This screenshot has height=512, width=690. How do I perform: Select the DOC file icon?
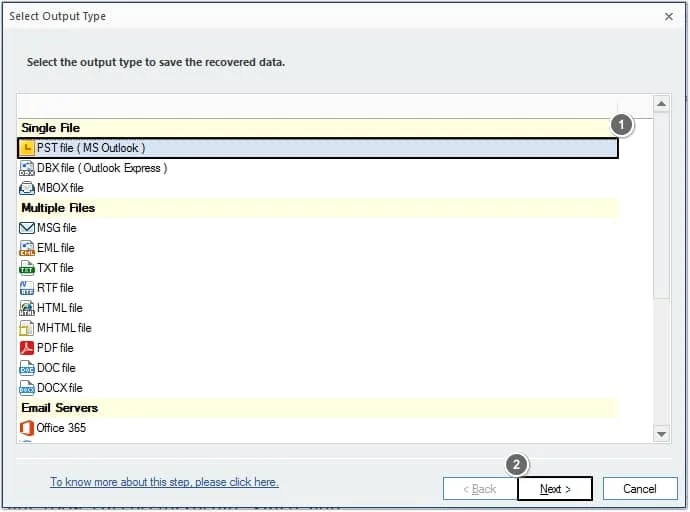pyautogui.click(x=27, y=368)
